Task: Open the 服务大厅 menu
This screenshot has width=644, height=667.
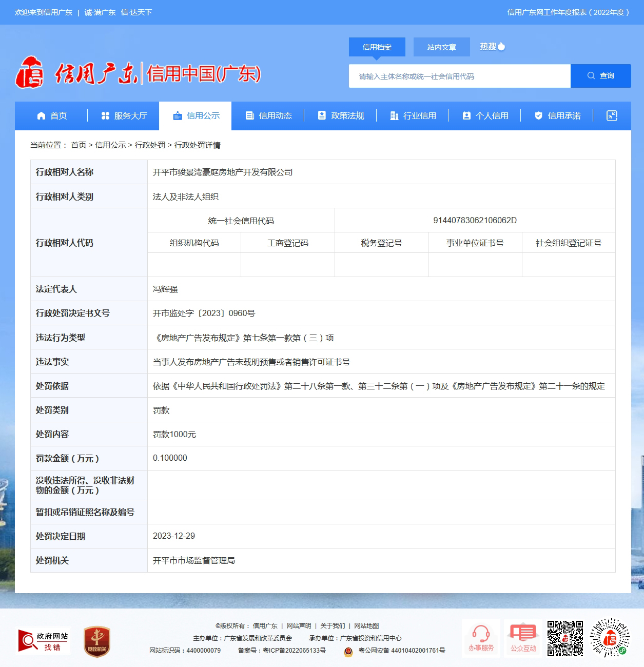Action: tap(124, 116)
